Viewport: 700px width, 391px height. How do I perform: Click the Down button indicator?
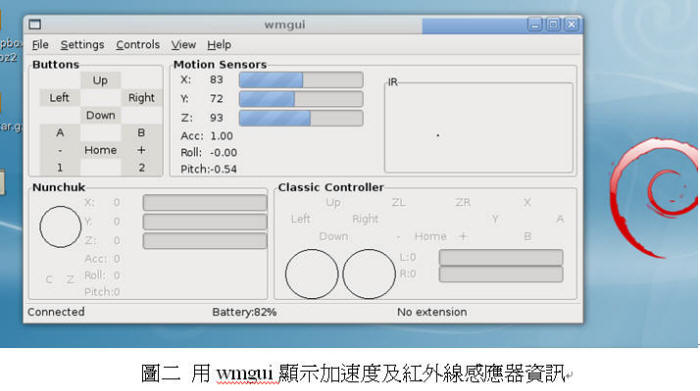click(x=100, y=115)
